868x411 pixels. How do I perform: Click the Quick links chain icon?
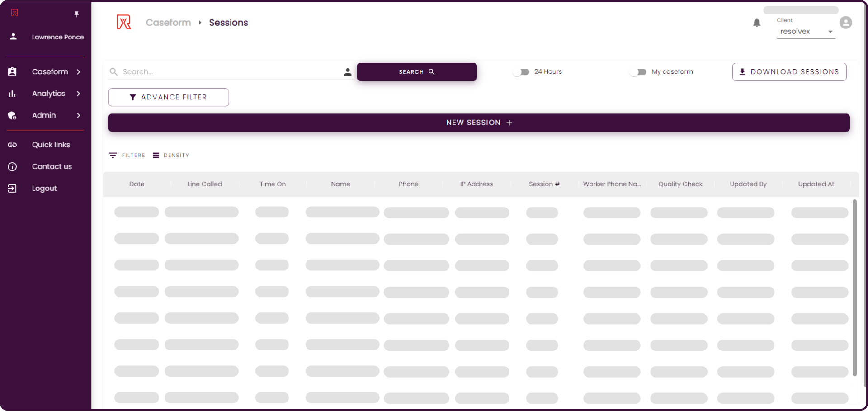13,145
